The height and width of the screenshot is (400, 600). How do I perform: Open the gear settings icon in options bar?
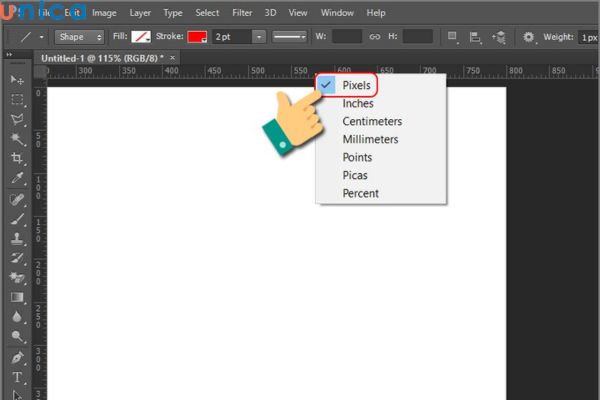(529, 37)
